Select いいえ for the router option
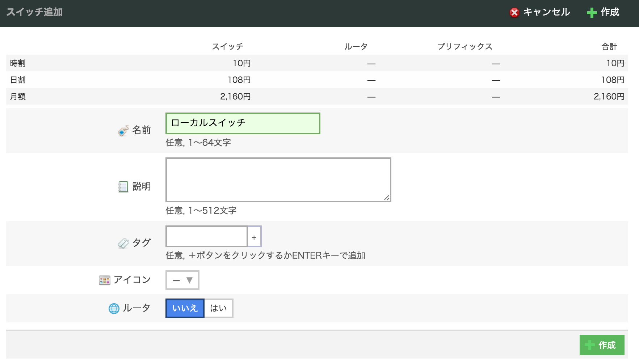Viewport: 639px width, 364px height. (185, 308)
